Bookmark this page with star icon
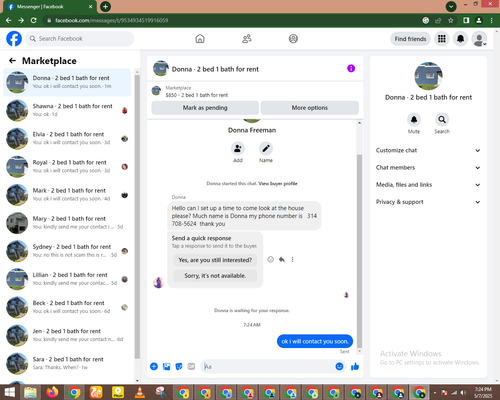The image size is (500, 400). (x=451, y=20)
